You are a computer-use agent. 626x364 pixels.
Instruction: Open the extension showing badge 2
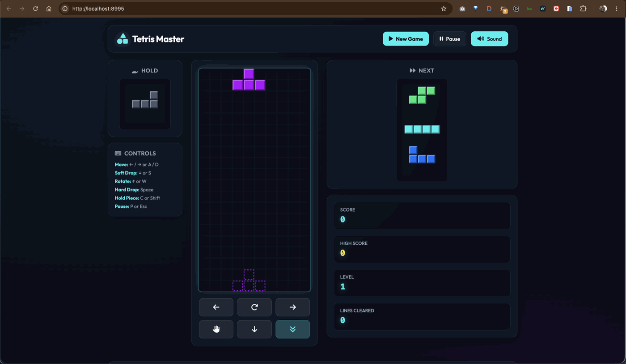[x=503, y=9]
